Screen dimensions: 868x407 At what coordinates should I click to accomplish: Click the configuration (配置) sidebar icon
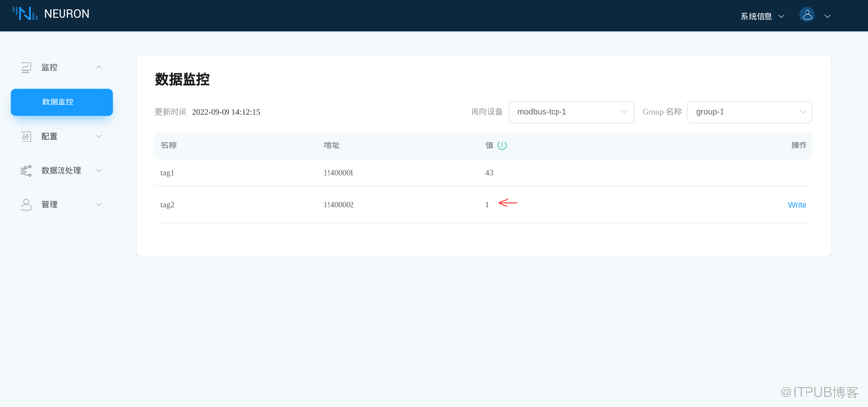pos(26,136)
